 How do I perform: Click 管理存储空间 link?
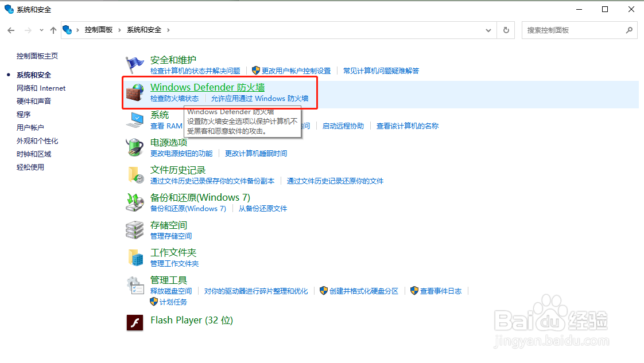tap(171, 236)
